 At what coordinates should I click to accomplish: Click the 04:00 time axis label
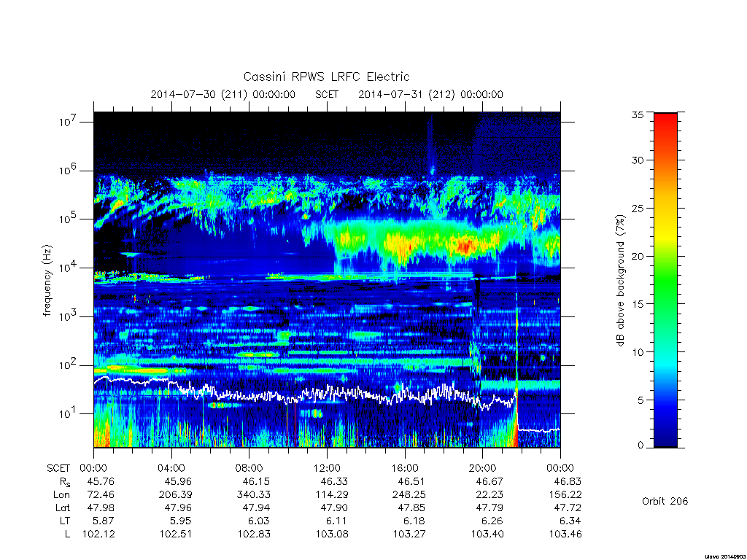(x=171, y=468)
